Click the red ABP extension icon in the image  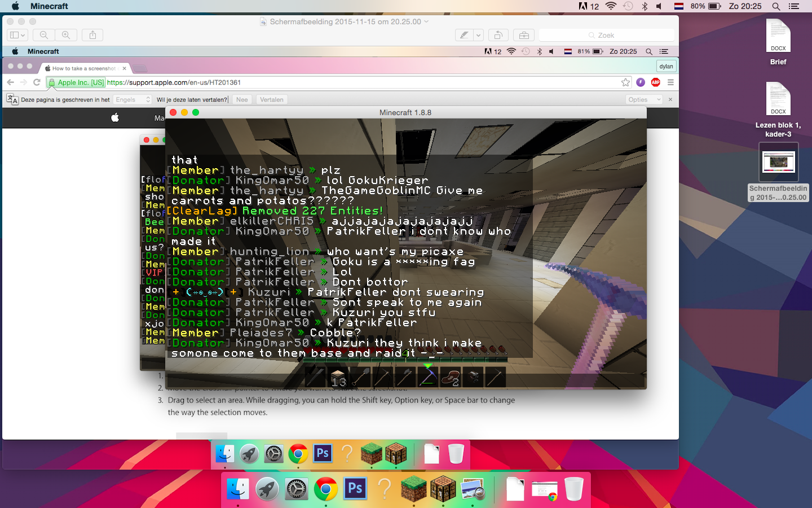655,82
